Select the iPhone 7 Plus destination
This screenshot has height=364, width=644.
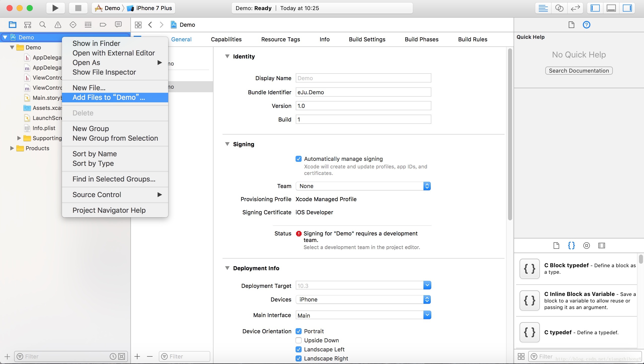tap(150, 8)
